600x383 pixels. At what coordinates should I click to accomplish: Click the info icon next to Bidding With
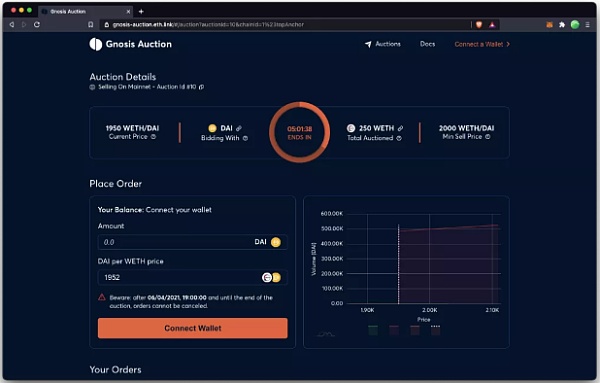point(245,138)
